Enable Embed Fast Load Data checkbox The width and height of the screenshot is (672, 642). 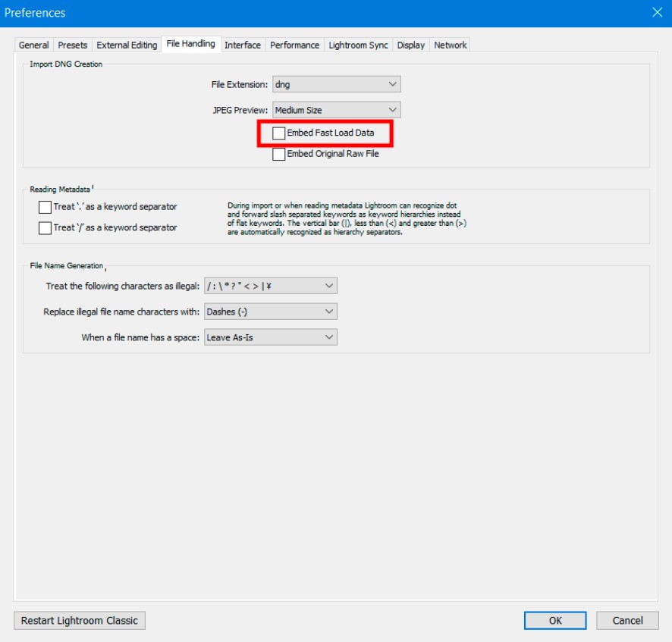click(278, 133)
